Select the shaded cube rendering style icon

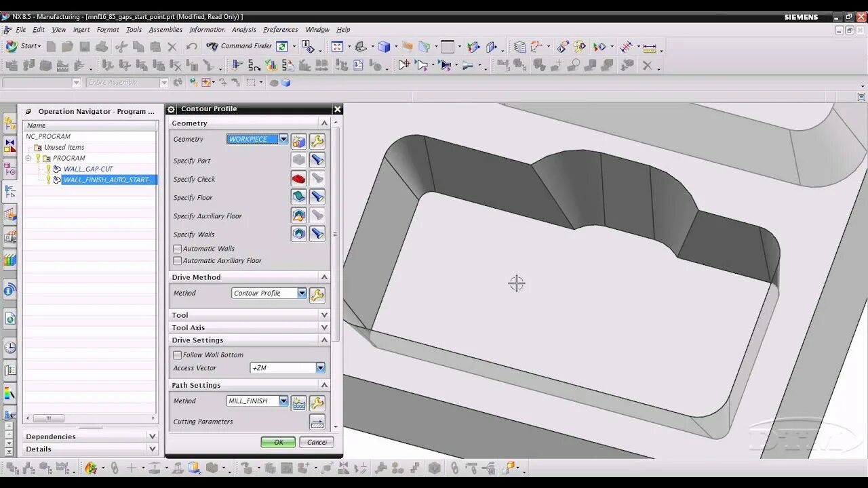click(384, 47)
